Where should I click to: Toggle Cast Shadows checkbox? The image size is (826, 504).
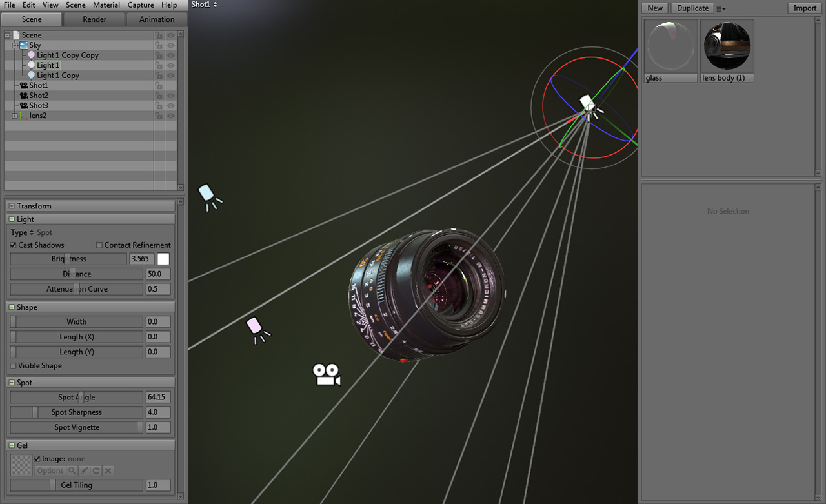[14, 245]
